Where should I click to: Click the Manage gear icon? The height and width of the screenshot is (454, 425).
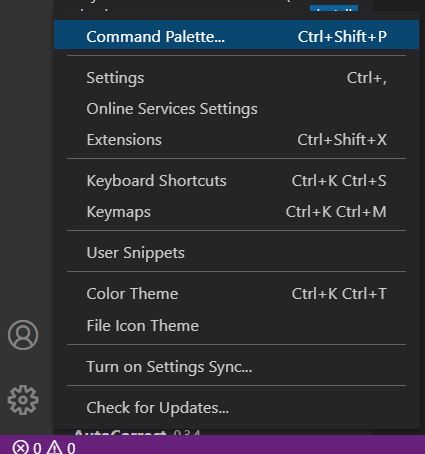click(x=23, y=400)
